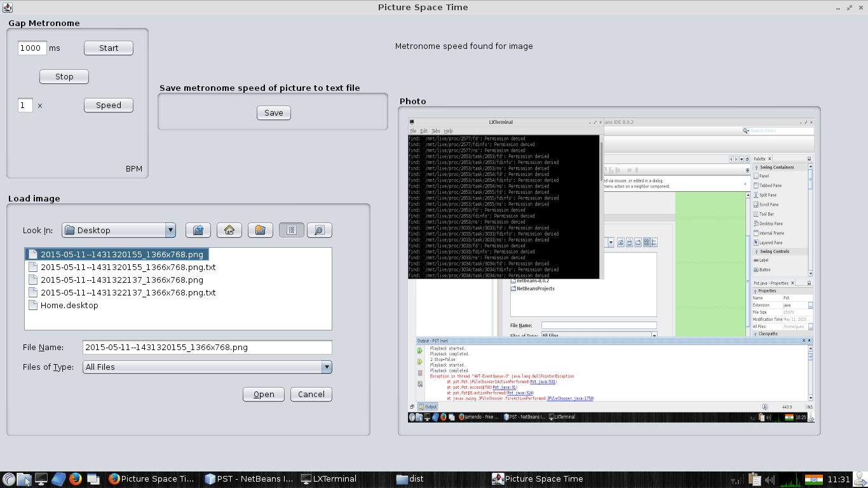The width and height of the screenshot is (868, 488).
Task: Open the file manager taskbar launcher icon
Action: tap(24, 479)
